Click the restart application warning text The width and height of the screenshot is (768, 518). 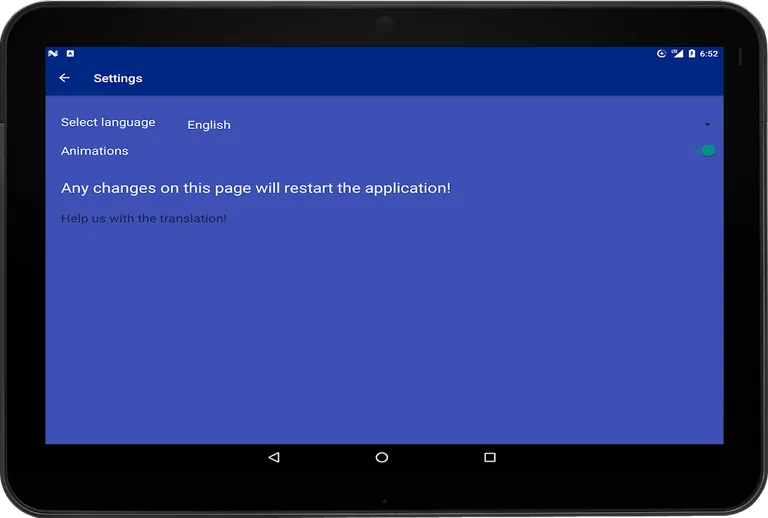(256, 188)
